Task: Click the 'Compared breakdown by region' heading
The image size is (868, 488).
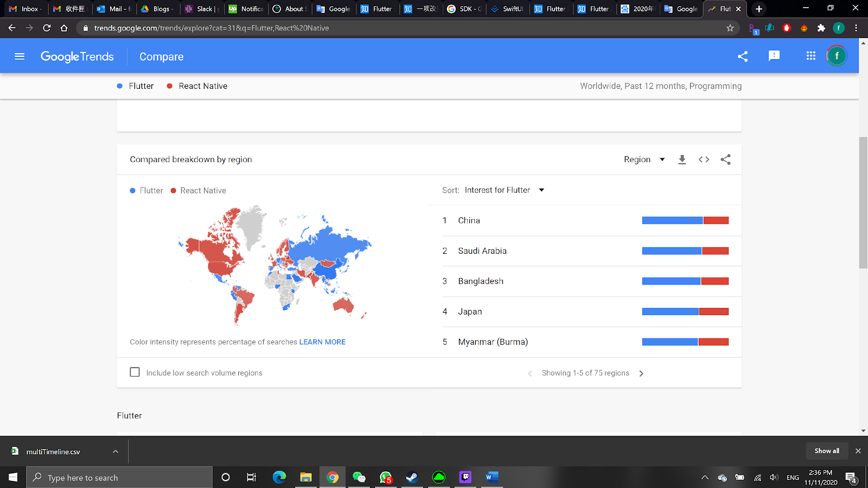Action: [x=191, y=159]
